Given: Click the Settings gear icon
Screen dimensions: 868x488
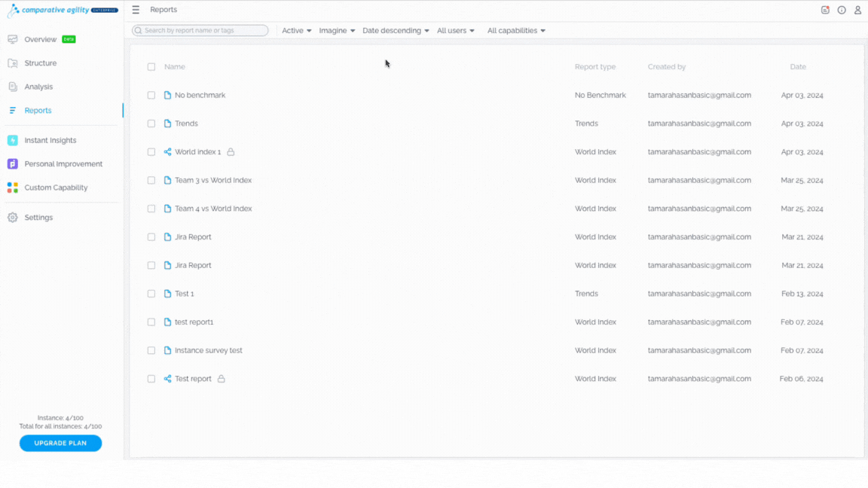Looking at the screenshot, I should click(13, 218).
